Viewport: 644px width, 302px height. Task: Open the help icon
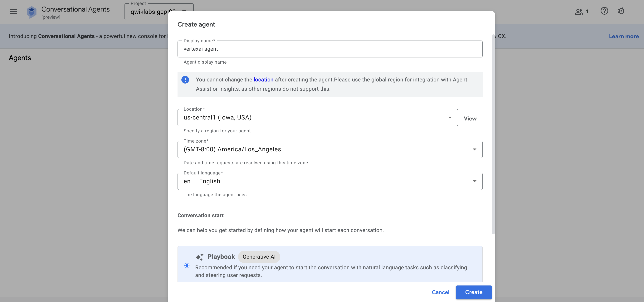(x=604, y=11)
